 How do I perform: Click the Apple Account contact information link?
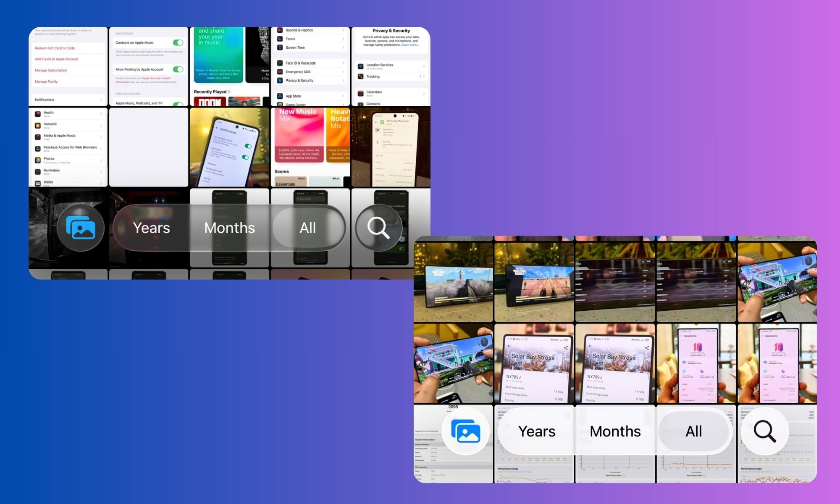(x=143, y=80)
